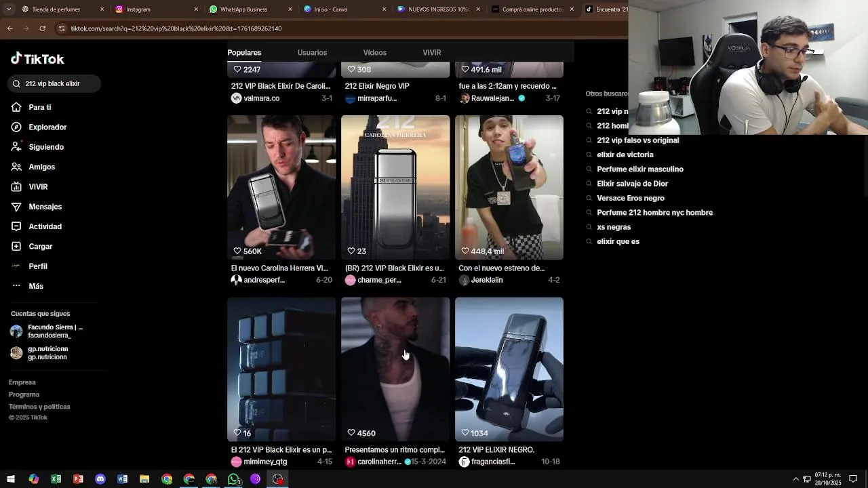868x488 pixels.
Task: Open followed account gp.nutricionn
Action: click(x=39, y=353)
